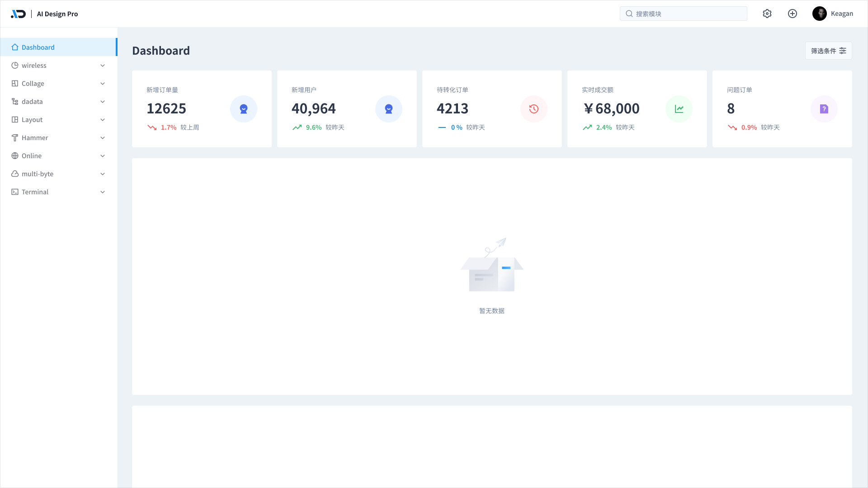The width and height of the screenshot is (868, 488).
Task: Click the green chart icon on 实时成交额 card
Action: pyautogui.click(x=679, y=109)
